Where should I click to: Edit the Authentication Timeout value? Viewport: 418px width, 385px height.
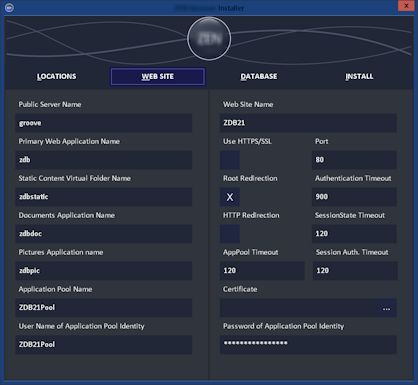pyautogui.click(x=354, y=197)
